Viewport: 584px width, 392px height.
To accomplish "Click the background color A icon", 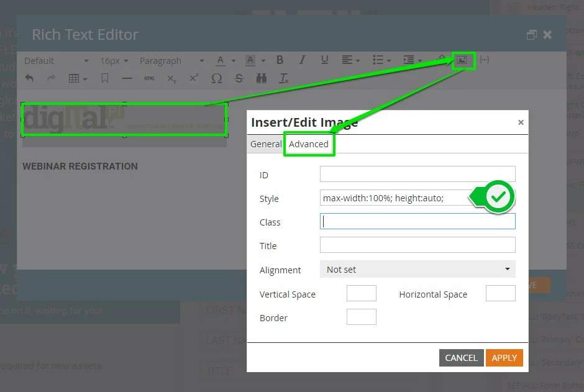I will [250, 60].
